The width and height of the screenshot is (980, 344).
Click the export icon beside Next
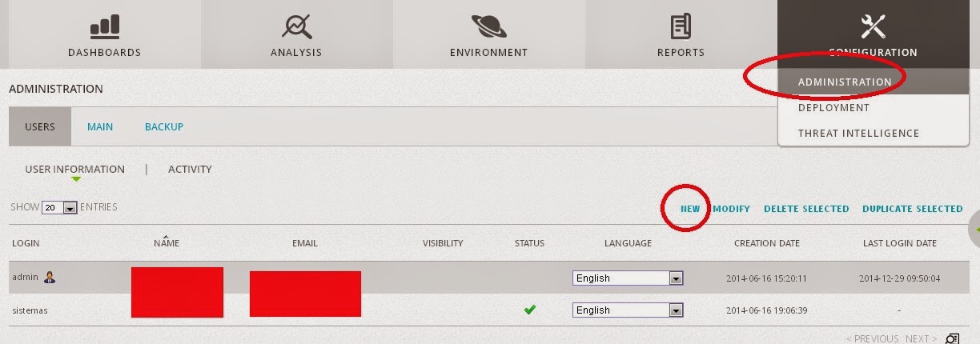coord(952,338)
